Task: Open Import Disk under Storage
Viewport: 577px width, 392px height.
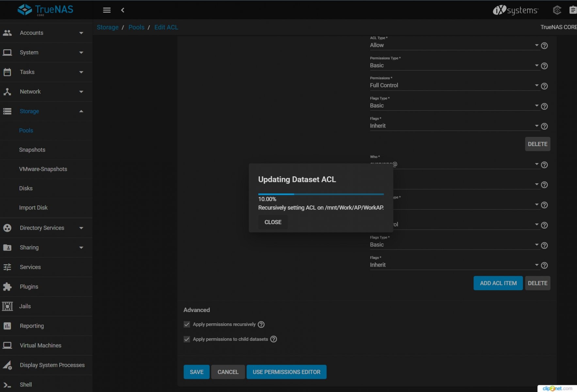Action: point(33,207)
